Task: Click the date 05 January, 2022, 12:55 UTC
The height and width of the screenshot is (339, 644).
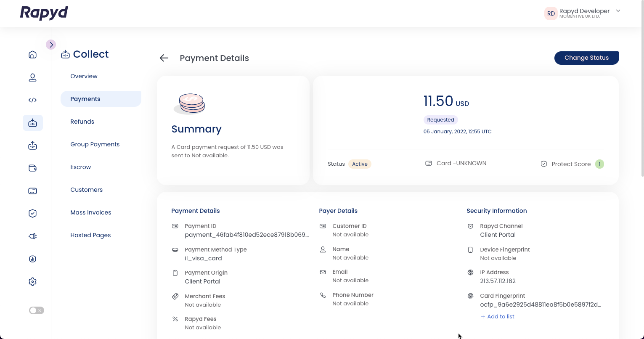Action: [x=457, y=132]
